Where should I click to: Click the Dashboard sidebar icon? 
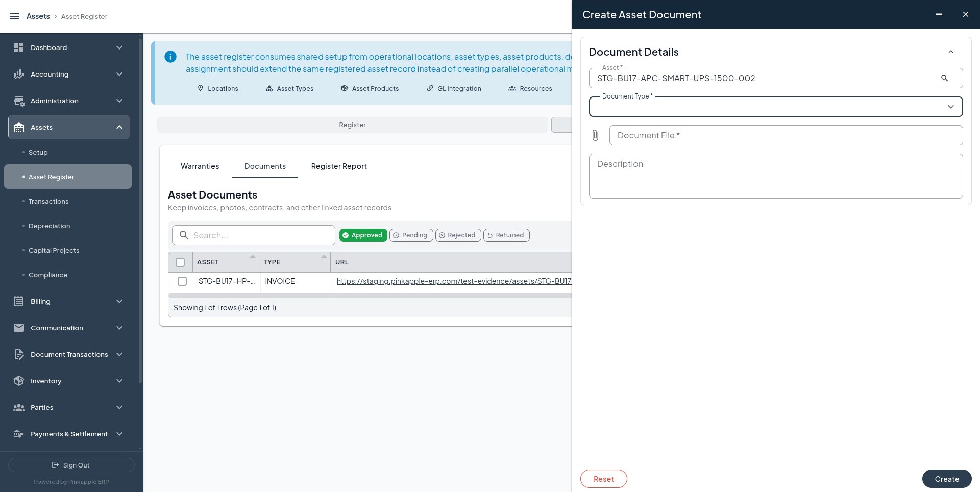tap(19, 47)
